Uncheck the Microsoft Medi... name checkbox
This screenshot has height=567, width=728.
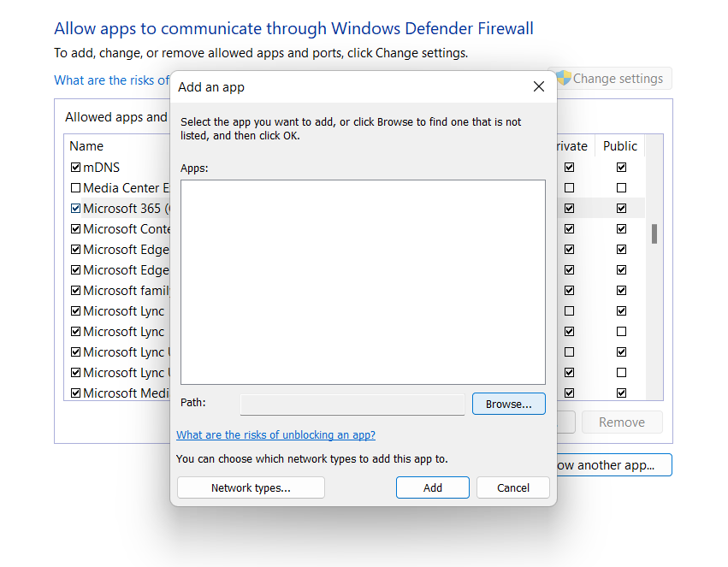pyautogui.click(x=75, y=393)
